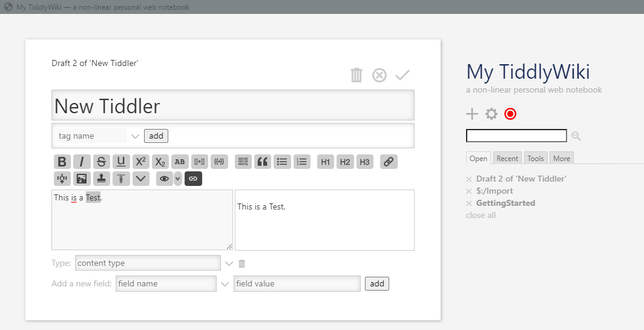Apply monospaced AB character formatting

pos(180,162)
